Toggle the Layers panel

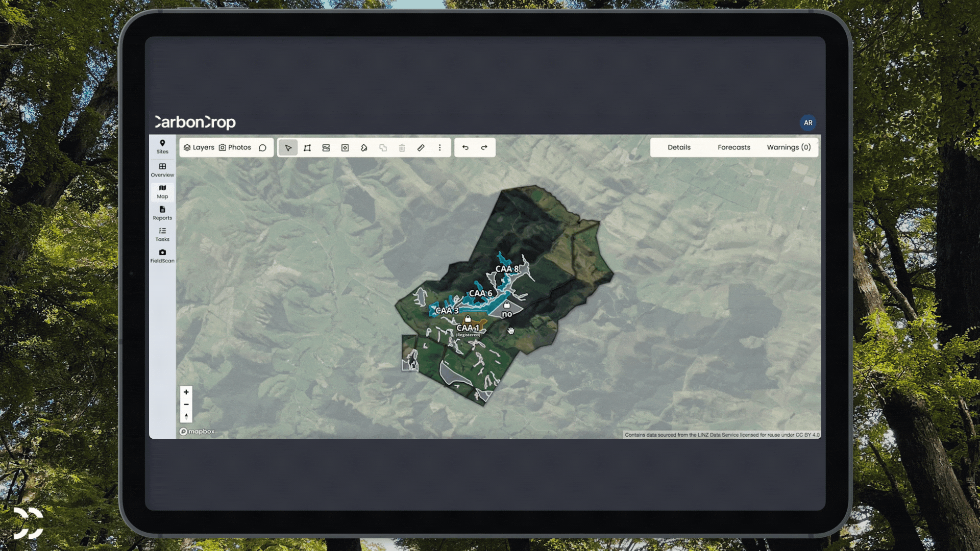point(199,147)
